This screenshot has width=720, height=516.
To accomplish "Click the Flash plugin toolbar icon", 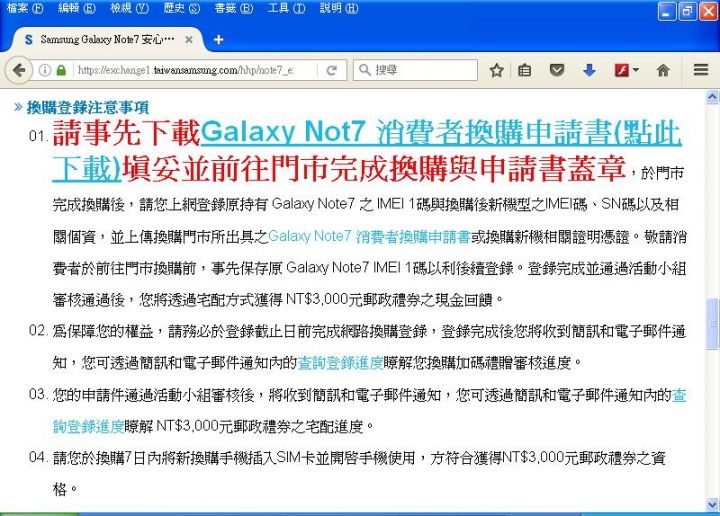I will [622, 70].
